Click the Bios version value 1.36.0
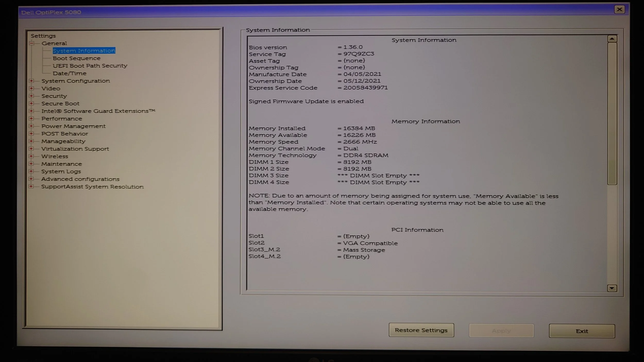644x362 pixels. pos(353,47)
